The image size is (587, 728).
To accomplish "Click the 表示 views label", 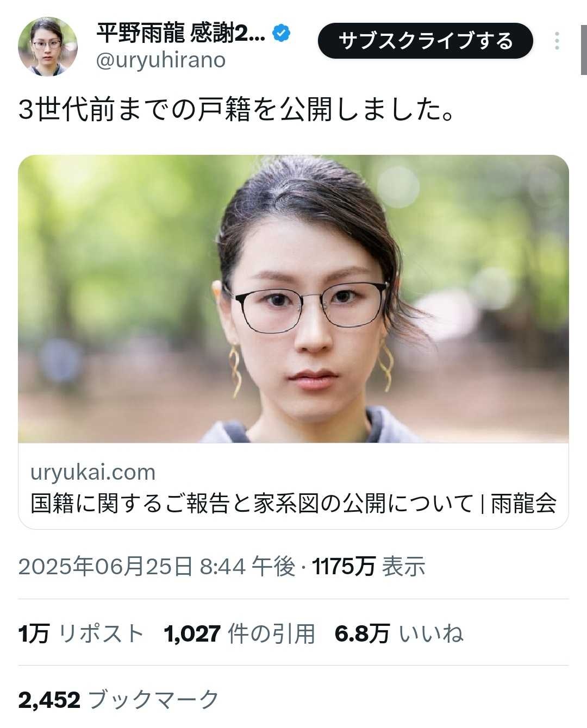I will 404,567.
